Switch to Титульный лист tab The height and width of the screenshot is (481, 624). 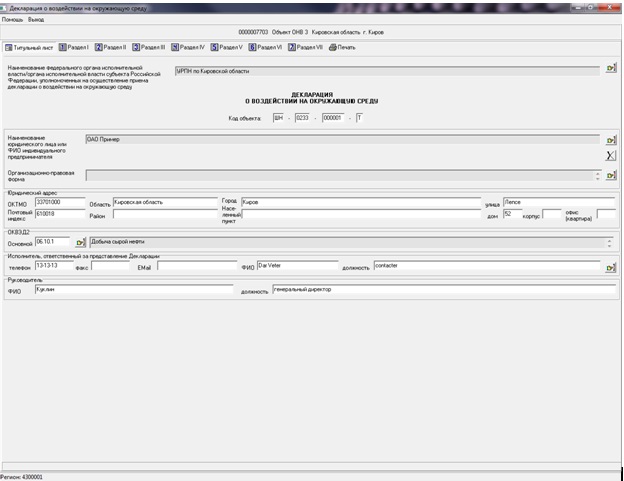pos(29,47)
